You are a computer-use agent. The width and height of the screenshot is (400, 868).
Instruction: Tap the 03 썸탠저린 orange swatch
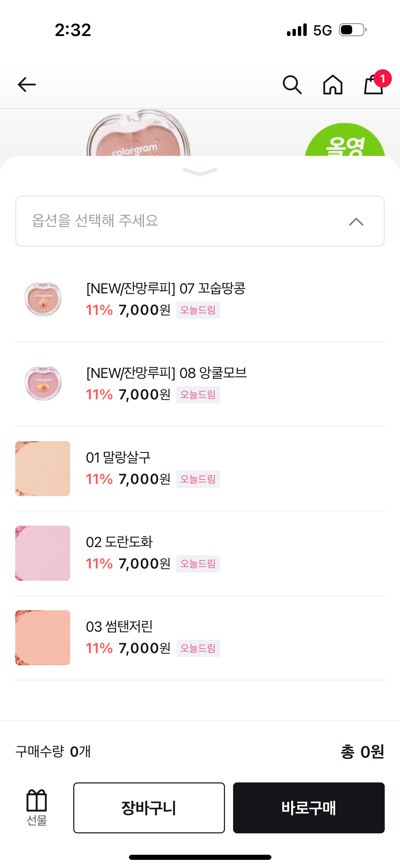click(x=43, y=638)
